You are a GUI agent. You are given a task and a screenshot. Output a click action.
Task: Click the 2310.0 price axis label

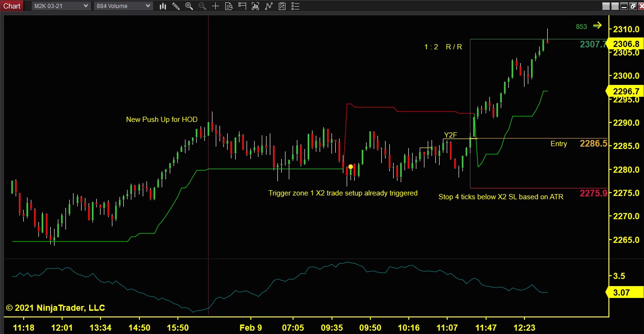[x=626, y=29]
